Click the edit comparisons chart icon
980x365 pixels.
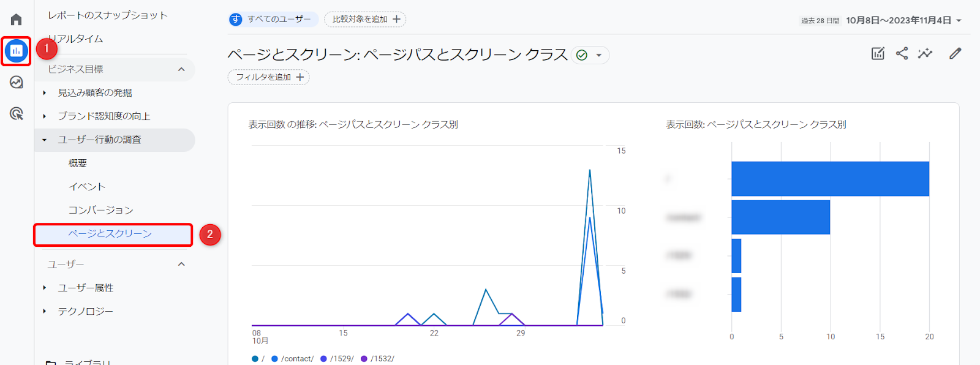coord(878,53)
